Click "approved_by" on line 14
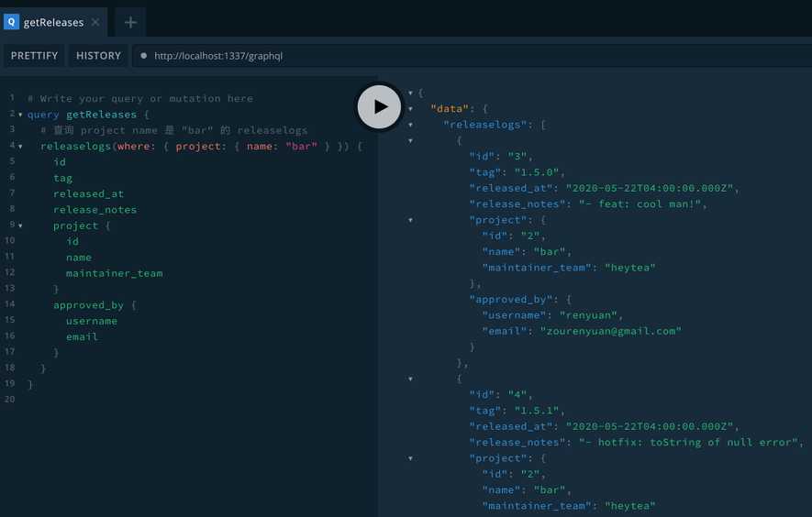This screenshot has width=812, height=517. pyautogui.click(x=89, y=305)
